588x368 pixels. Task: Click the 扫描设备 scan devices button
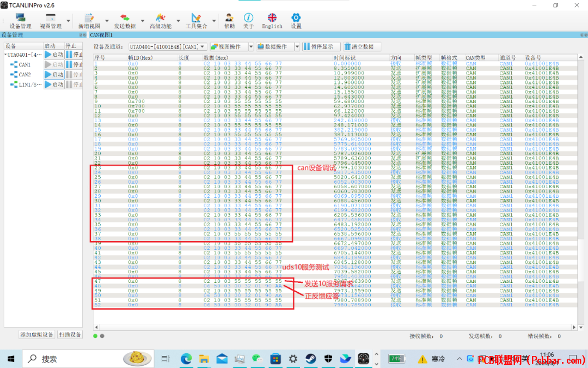coord(70,335)
